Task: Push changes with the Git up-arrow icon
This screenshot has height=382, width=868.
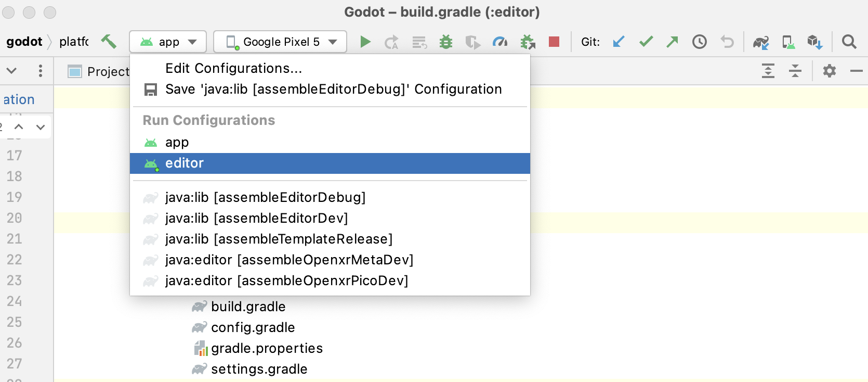Action: [672, 42]
